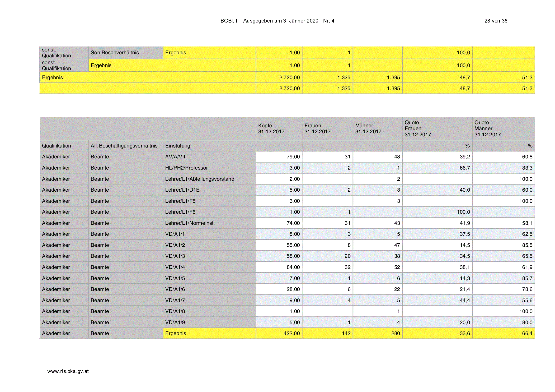Image resolution: width=555 pixels, height=392 pixels.
Task: Select the Qualifikation header cell
Action: (x=64, y=146)
